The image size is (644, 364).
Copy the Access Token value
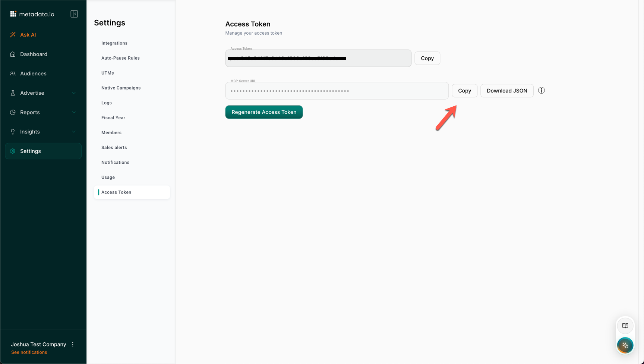tap(427, 58)
